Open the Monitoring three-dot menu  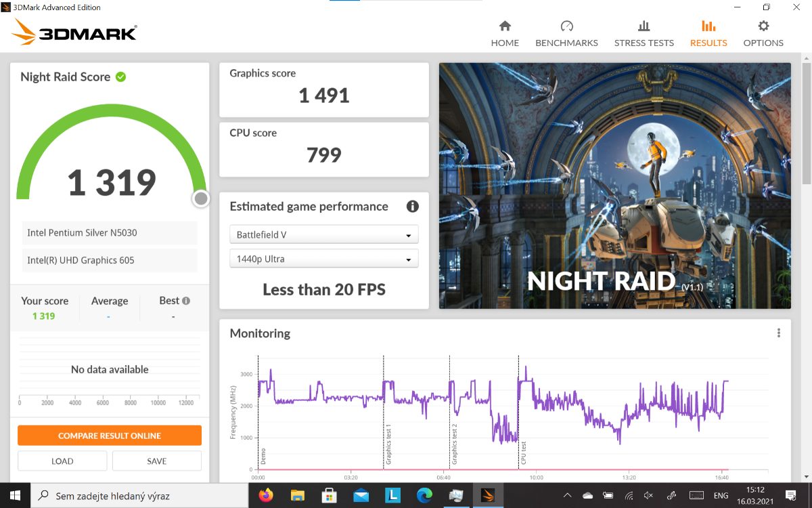[779, 333]
